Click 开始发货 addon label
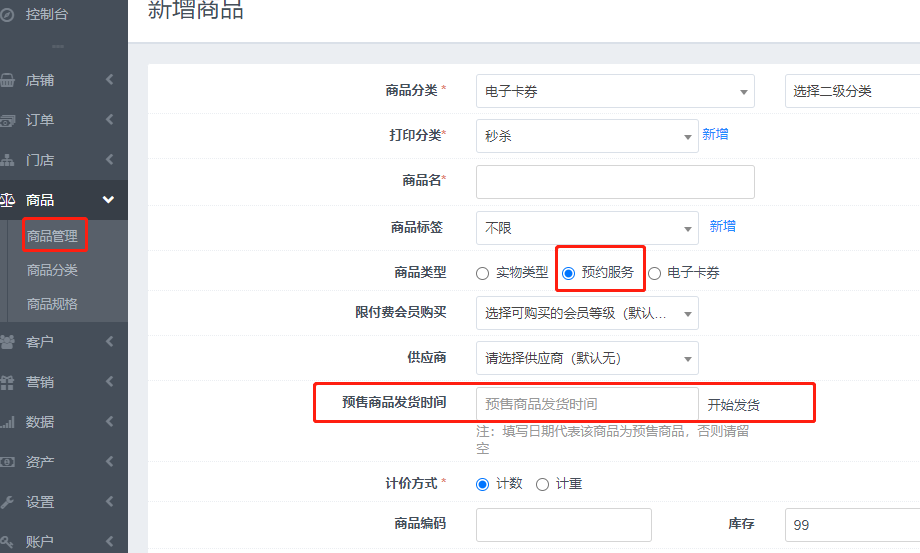The width and height of the screenshot is (920, 553). click(x=733, y=405)
